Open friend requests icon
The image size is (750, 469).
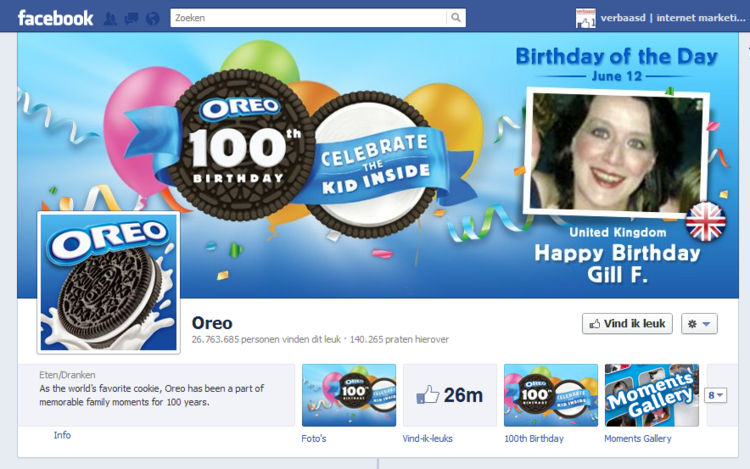pyautogui.click(x=110, y=19)
